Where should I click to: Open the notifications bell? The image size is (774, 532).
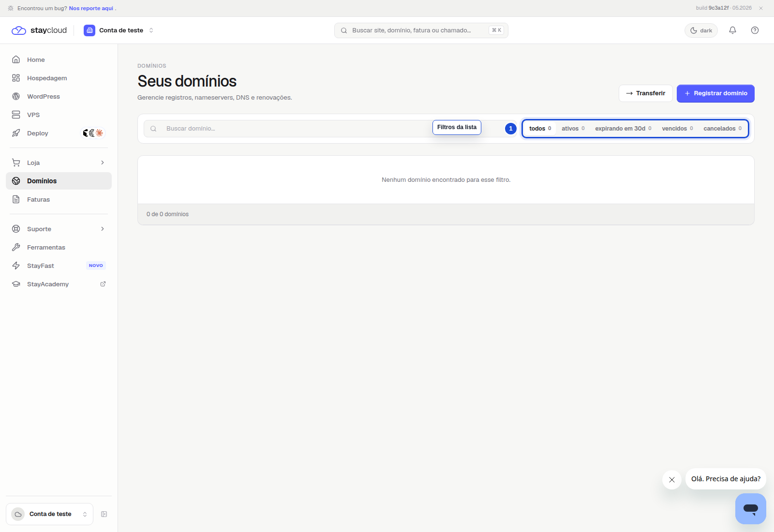732,30
